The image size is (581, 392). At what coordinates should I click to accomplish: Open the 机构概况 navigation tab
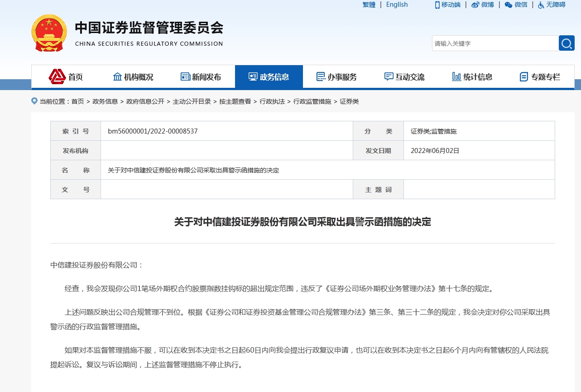tap(133, 77)
